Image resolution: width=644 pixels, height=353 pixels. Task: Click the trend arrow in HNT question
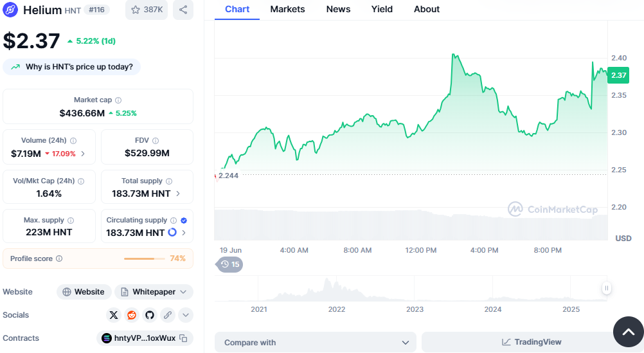tap(15, 67)
